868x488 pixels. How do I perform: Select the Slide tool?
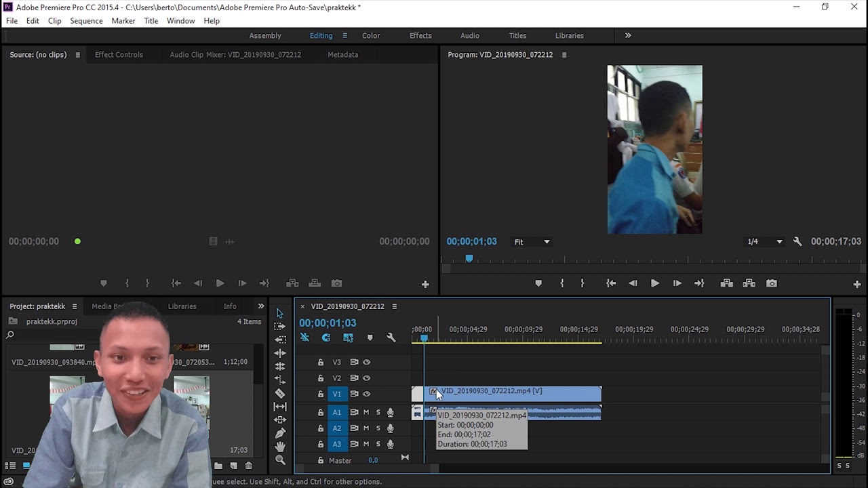(279, 420)
